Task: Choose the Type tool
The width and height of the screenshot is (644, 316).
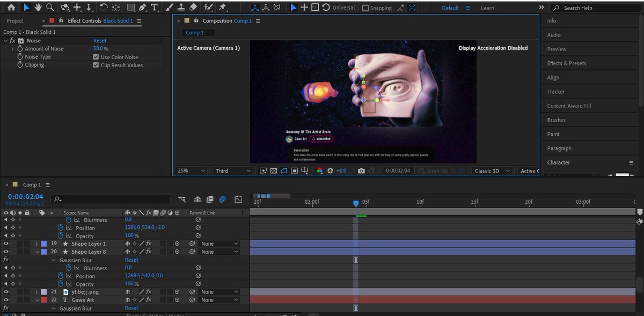Action: [x=154, y=8]
